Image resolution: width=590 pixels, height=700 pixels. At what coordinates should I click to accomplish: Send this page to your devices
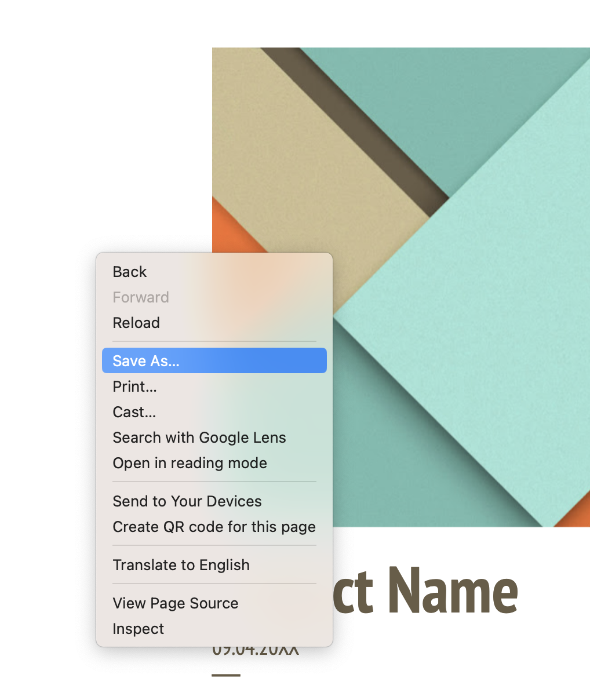pos(187,501)
